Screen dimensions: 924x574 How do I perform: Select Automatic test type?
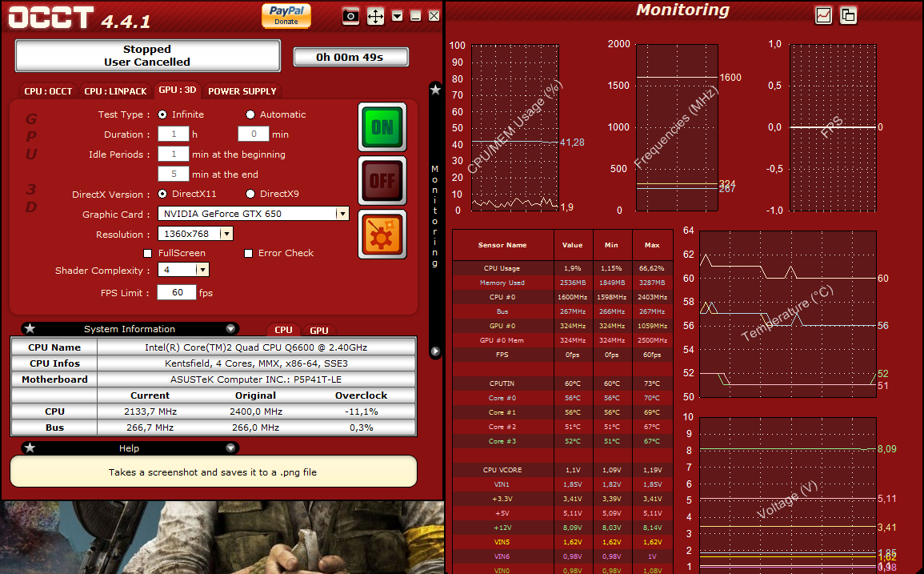coord(250,114)
